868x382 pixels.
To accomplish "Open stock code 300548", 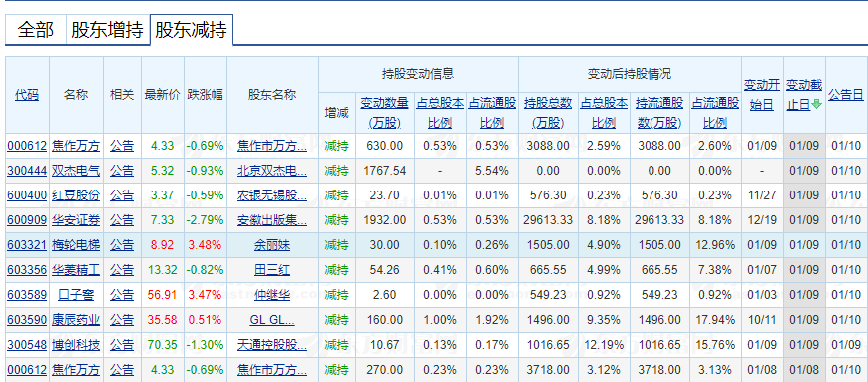I will 27,345.
